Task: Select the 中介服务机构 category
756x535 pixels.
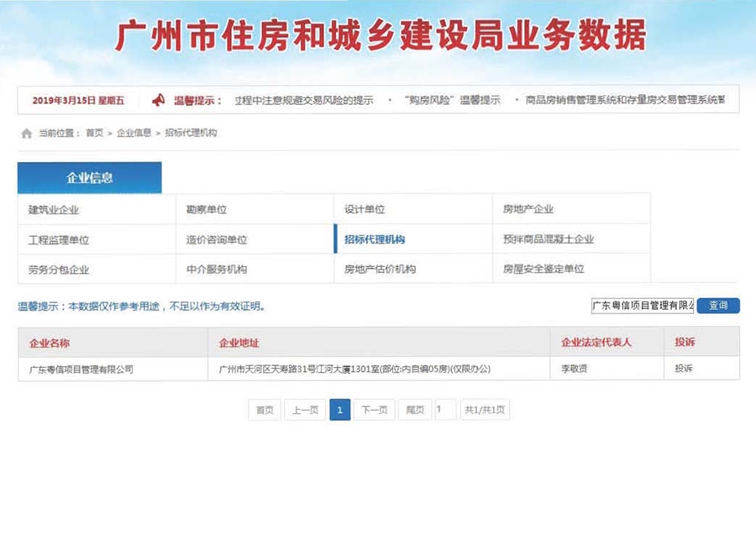Action: [x=217, y=270]
